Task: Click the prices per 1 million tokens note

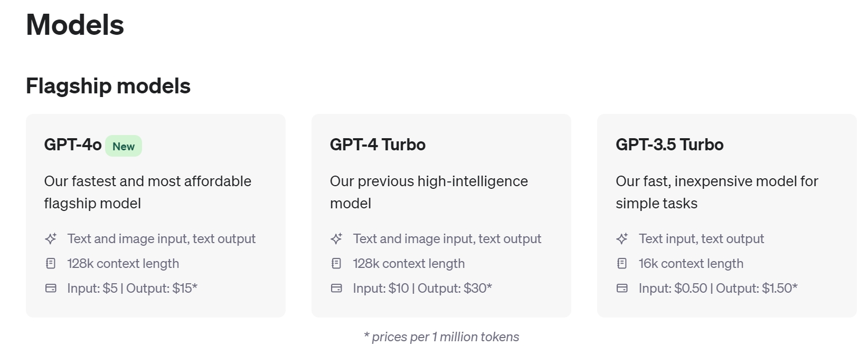Action: 441,336
